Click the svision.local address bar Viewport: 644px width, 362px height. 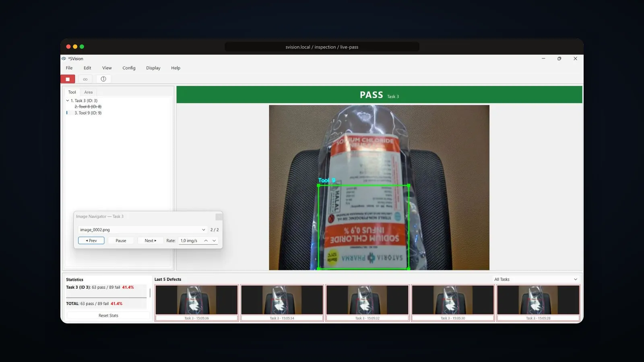tap(322, 47)
